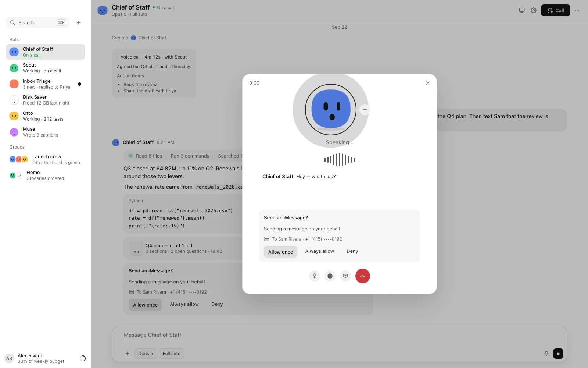The image size is (588, 368).
Task: Stop generation with the black square button
Action: (x=558, y=354)
